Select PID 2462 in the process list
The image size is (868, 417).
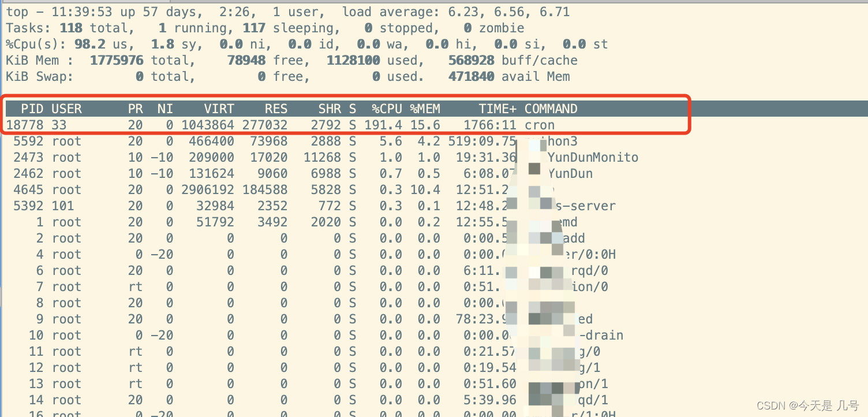tap(28, 173)
